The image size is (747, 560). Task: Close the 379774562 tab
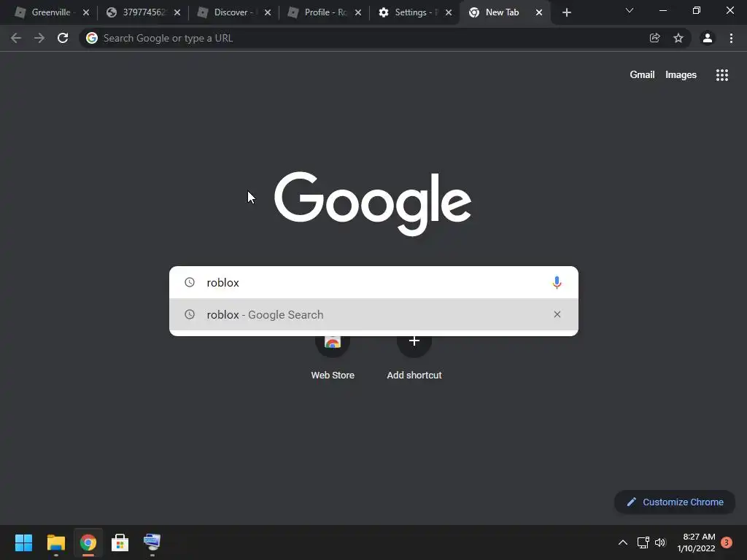pos(177,13)
